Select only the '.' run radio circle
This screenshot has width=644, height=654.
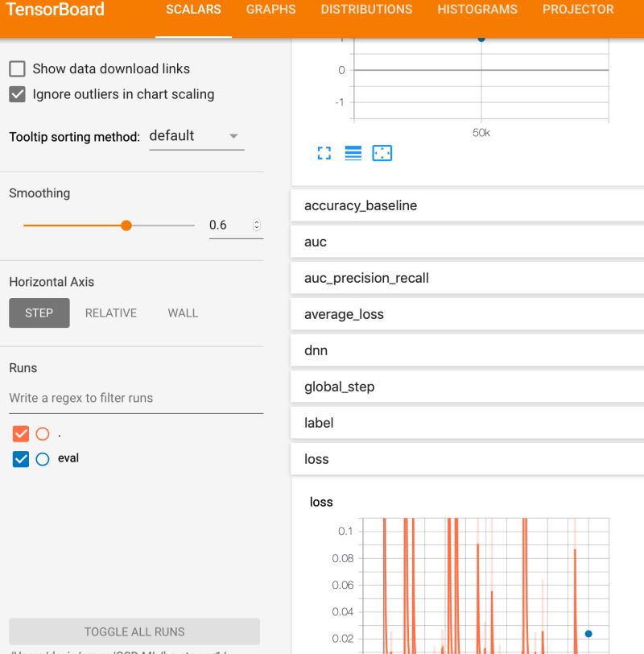[x=43, y=434]
